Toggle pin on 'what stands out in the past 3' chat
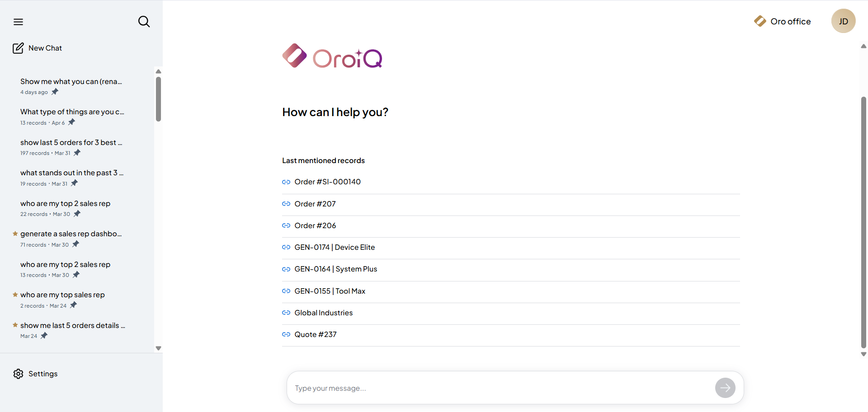This screenshot has width=868, height=412. [x=74, y=183]
